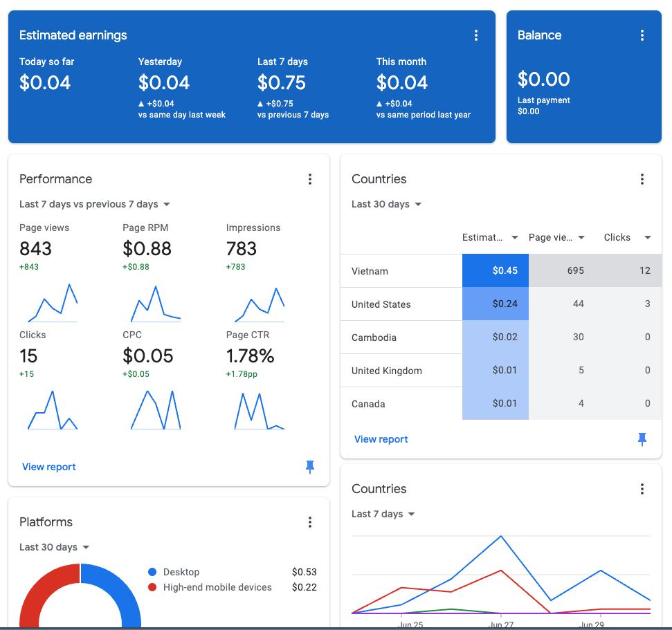Select the Cambodia row label
Viewport: 672px width, 630px height.
[374, 337]
